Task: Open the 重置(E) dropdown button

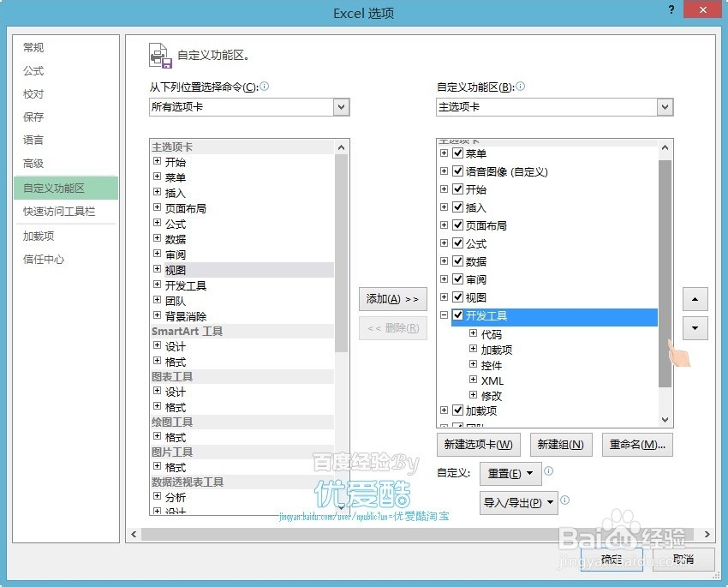Action: (510, 474)
